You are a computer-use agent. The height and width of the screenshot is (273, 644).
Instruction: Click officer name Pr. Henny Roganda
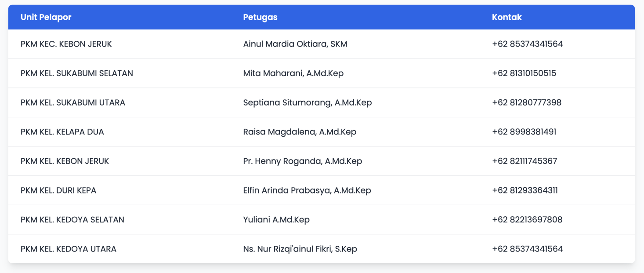(282, 161)
